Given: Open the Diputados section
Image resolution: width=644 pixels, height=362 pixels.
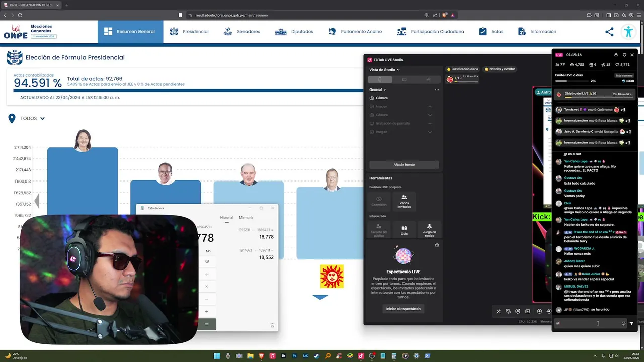Looking at the screenshot, I should click(x=294, y=31).
